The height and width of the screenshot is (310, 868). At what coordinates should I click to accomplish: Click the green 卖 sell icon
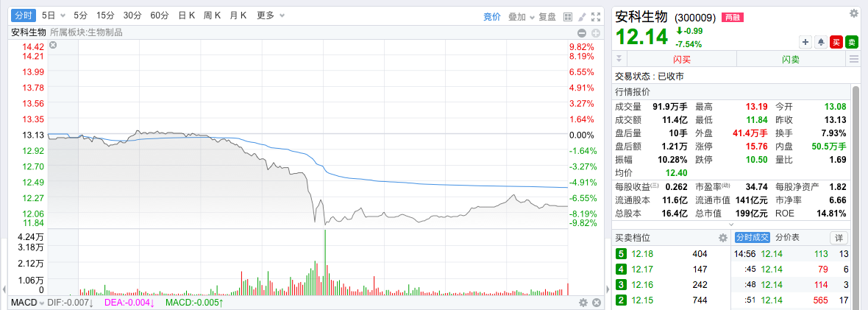pos(851,41)
